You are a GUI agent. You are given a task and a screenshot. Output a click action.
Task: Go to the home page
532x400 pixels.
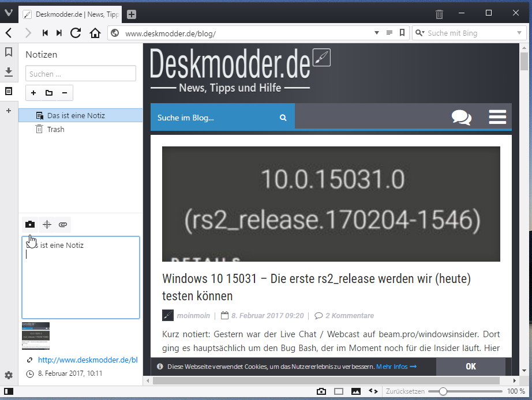95,33
